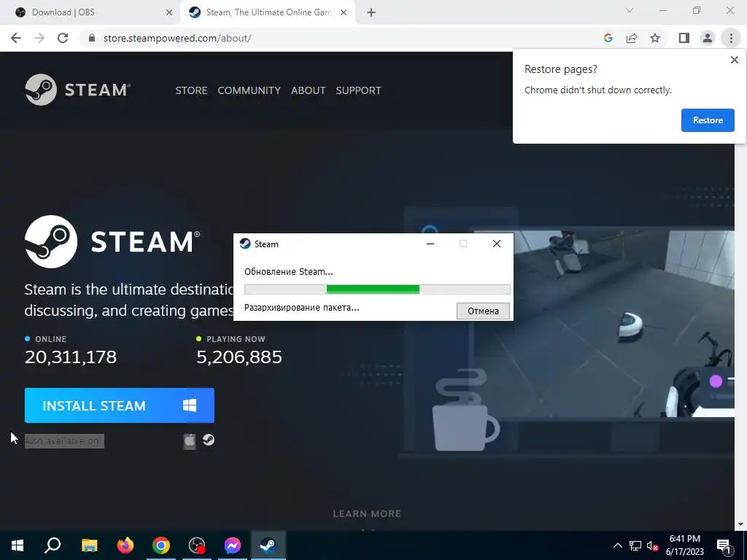Click Отмена to cancel the Steam update

(483, 311)
